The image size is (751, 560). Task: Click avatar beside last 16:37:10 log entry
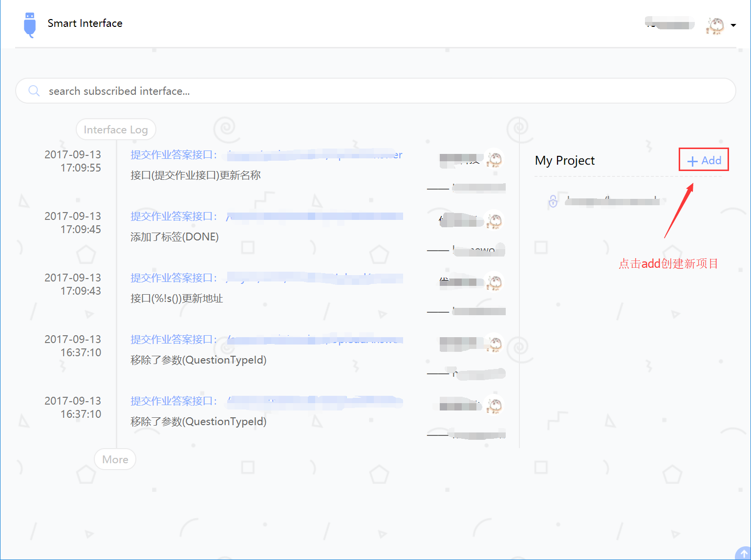494,405
